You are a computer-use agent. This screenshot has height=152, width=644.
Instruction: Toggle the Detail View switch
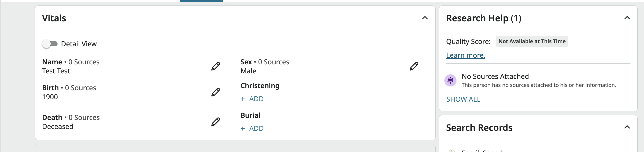coord(50,44)
